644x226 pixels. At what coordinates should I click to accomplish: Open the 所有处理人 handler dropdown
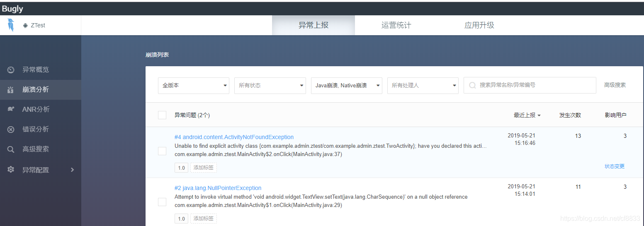423,86
